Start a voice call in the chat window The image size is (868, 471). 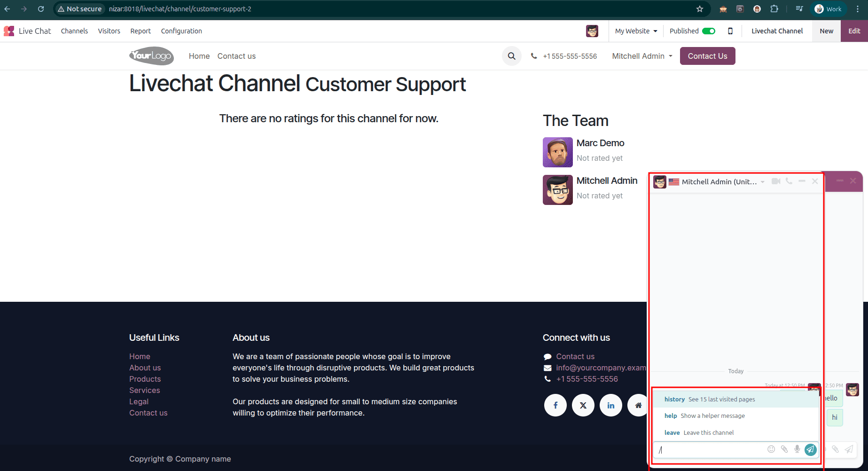(x=789, y=181)
